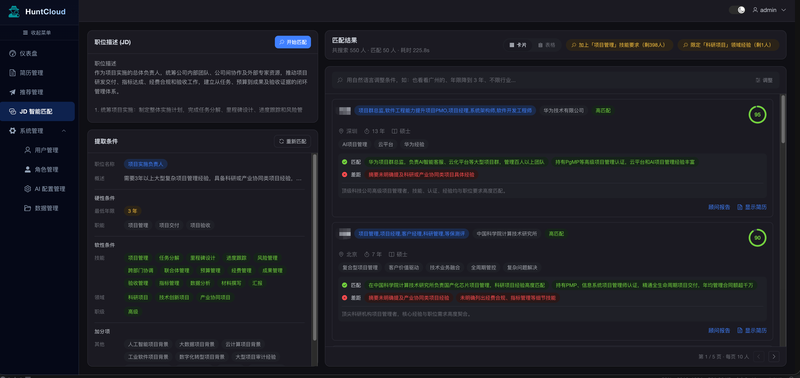Open 简历管理 in the sidebar
The width and height of the screenshot is (800, 378).
pos(37,73)
